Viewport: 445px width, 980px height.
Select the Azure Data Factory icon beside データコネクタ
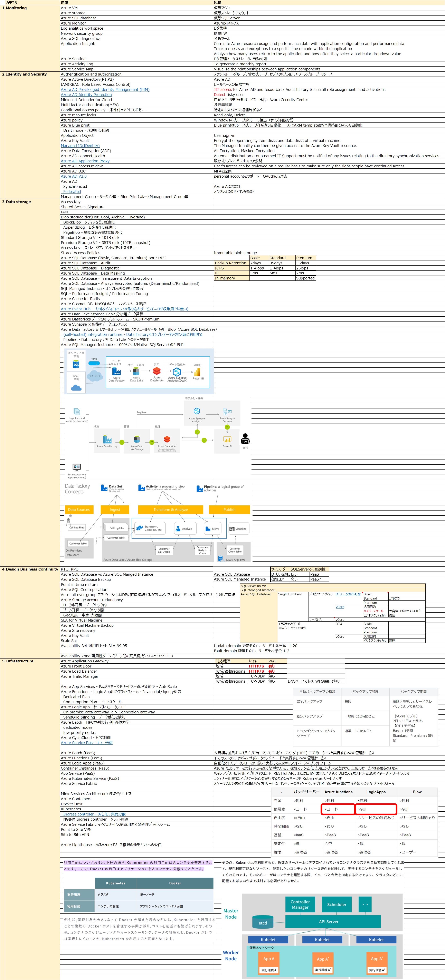(116, 371)
